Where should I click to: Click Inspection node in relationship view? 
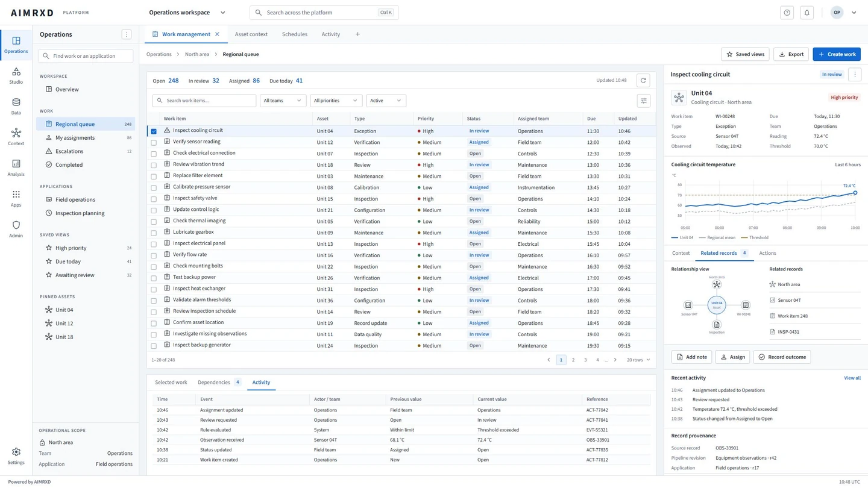pyautogui.click(x=717, y=325)
